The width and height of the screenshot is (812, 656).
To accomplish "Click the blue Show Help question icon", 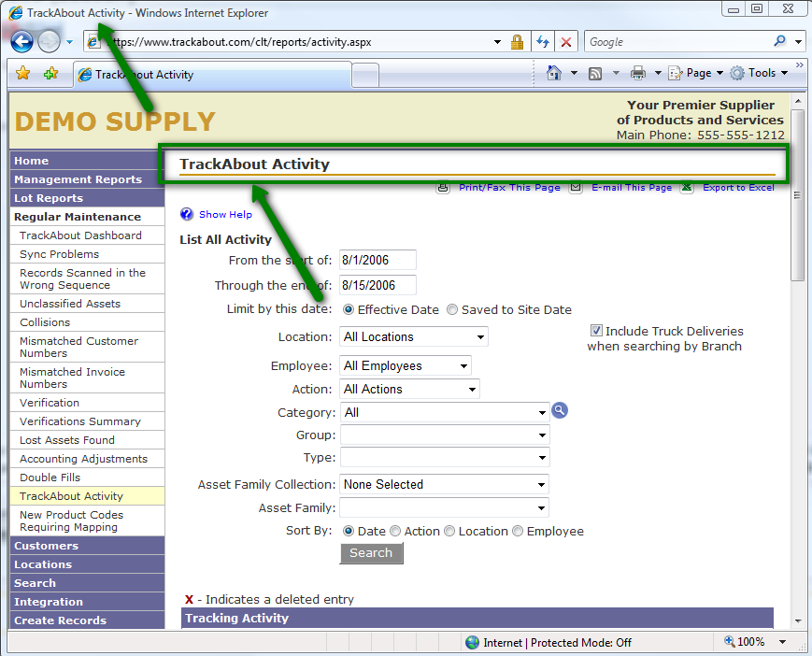I will 187,214.
